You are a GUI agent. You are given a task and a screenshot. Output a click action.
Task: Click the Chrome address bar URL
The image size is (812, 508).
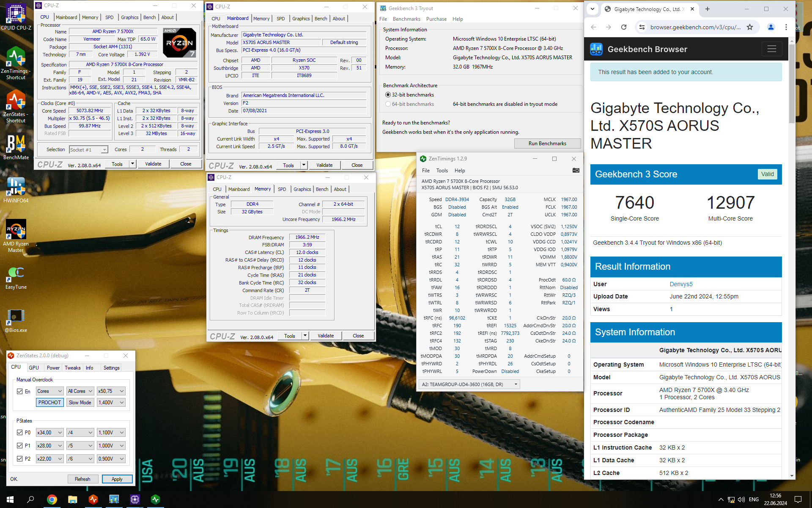point(695,27)
